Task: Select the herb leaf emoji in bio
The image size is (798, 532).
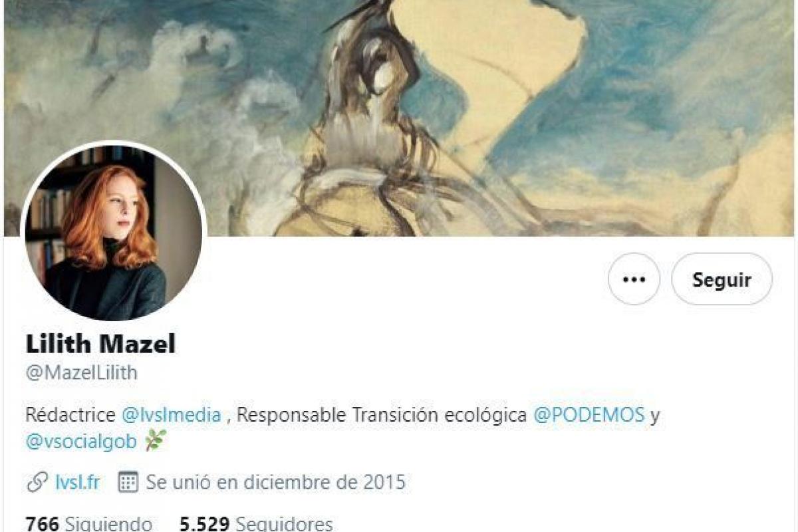Action: 155,440
